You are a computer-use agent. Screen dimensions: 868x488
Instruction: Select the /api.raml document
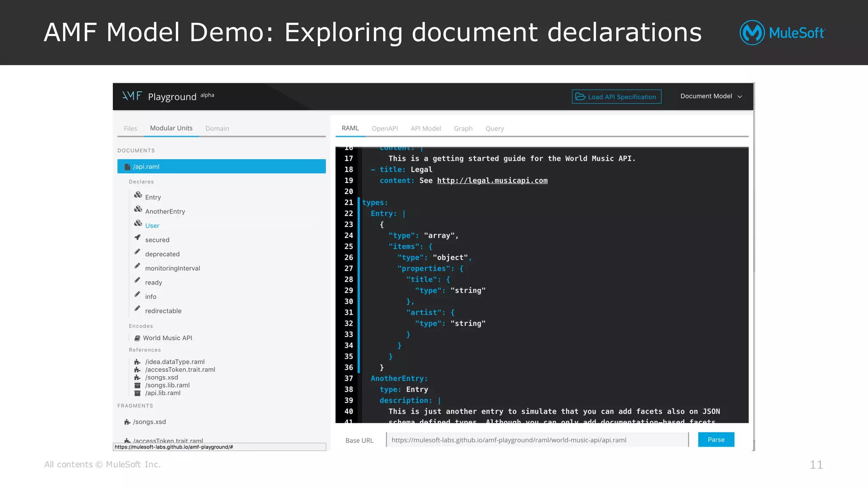click(221, 166)
